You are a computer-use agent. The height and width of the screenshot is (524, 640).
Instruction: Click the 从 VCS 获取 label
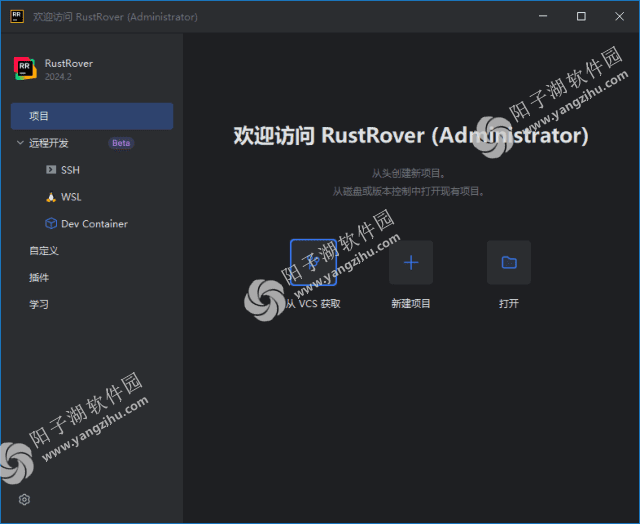[x=313, y=304]
